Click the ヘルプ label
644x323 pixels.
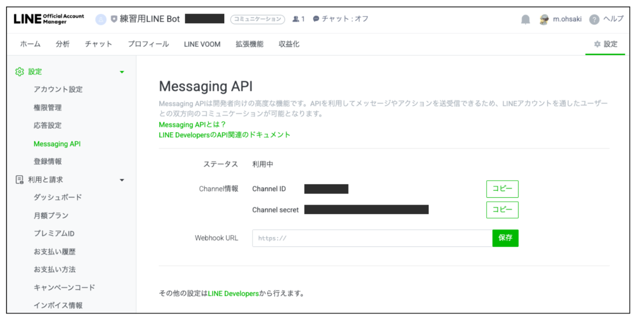tap(613, 19)
